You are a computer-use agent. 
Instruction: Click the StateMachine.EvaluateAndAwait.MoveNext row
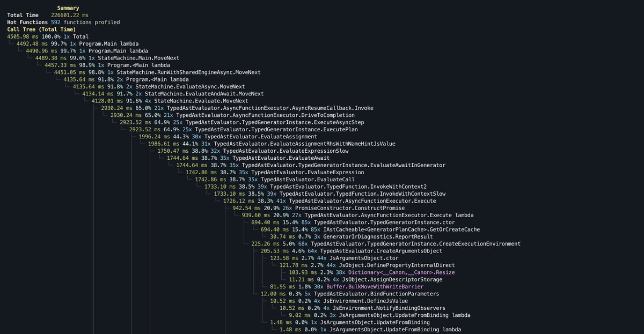coord(173,93)
